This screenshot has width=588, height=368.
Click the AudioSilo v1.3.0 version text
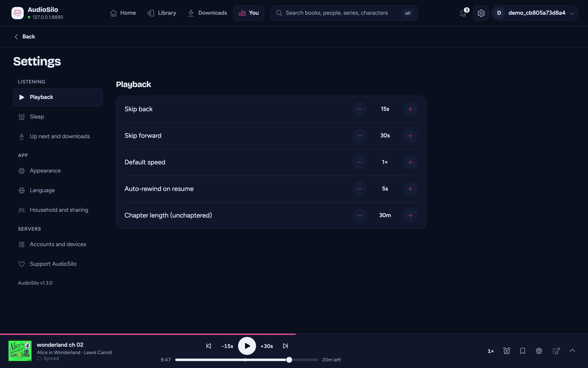pyautogui.click(x=35, y=283)
